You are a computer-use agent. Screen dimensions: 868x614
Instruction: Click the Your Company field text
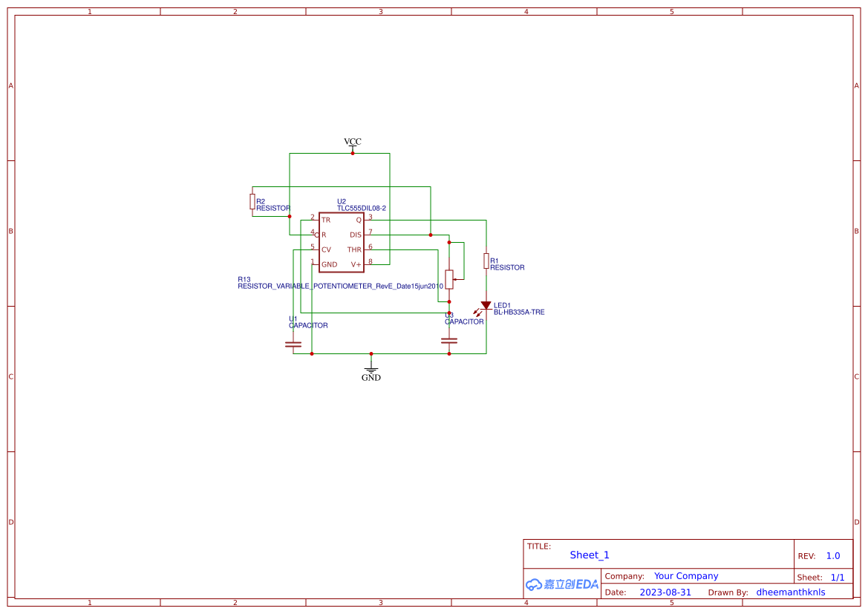685,575
